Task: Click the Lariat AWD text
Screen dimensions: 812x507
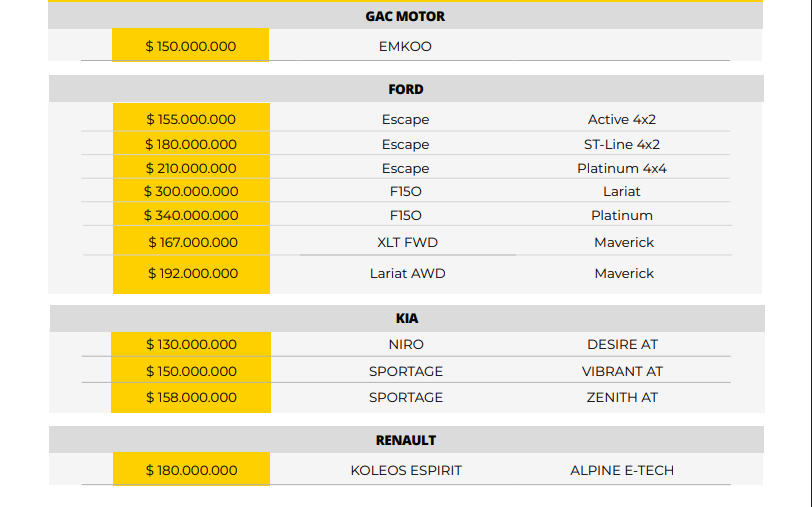Action: coord(407,273)
